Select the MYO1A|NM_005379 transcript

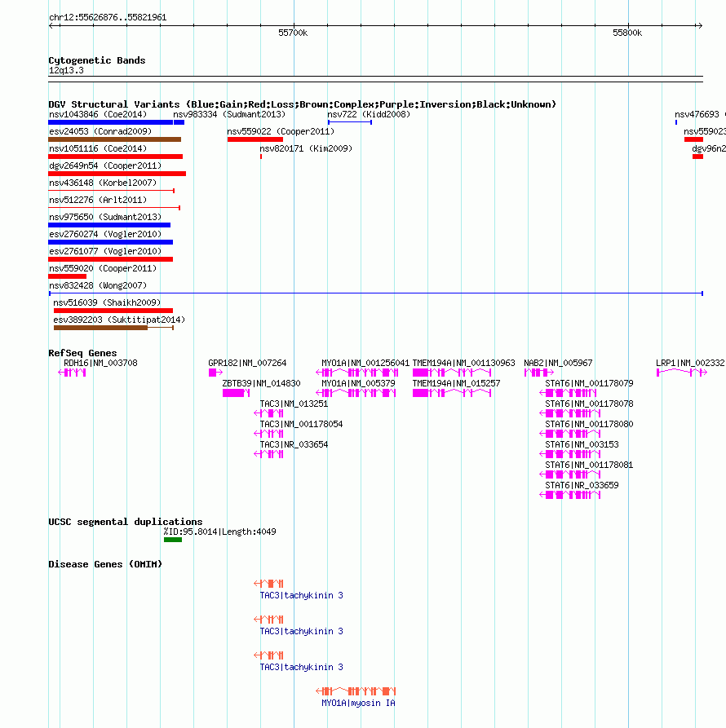tap(356, 393)
